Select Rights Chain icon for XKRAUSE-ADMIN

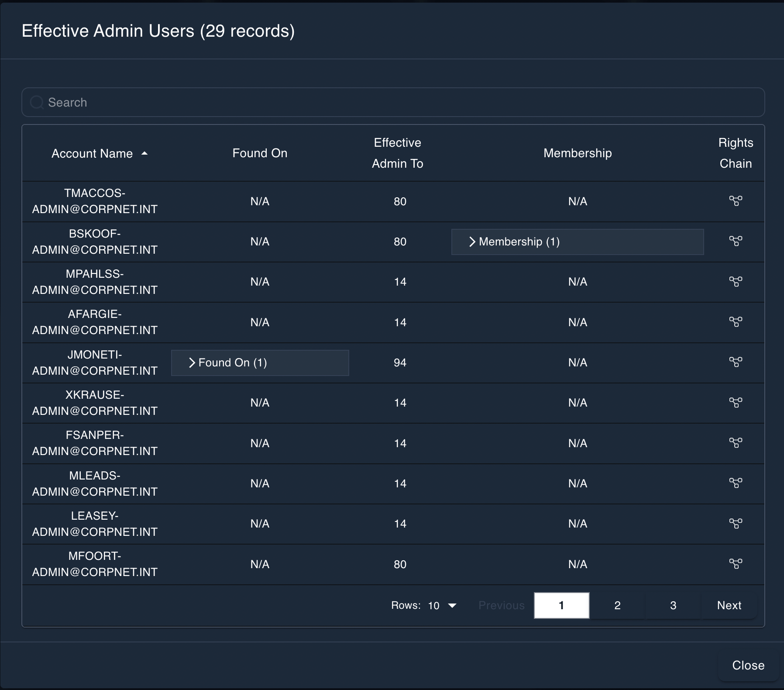(x=736, y=403)
